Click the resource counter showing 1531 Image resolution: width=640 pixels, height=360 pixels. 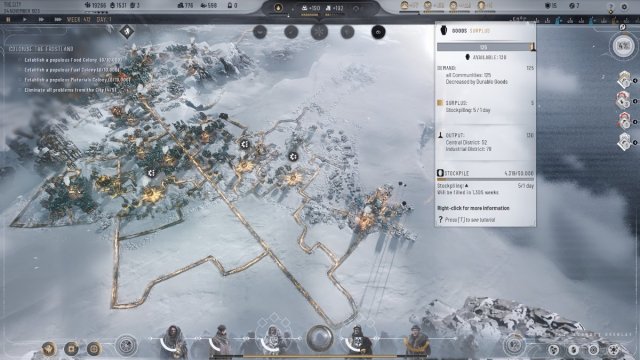(x=118, y=5)
